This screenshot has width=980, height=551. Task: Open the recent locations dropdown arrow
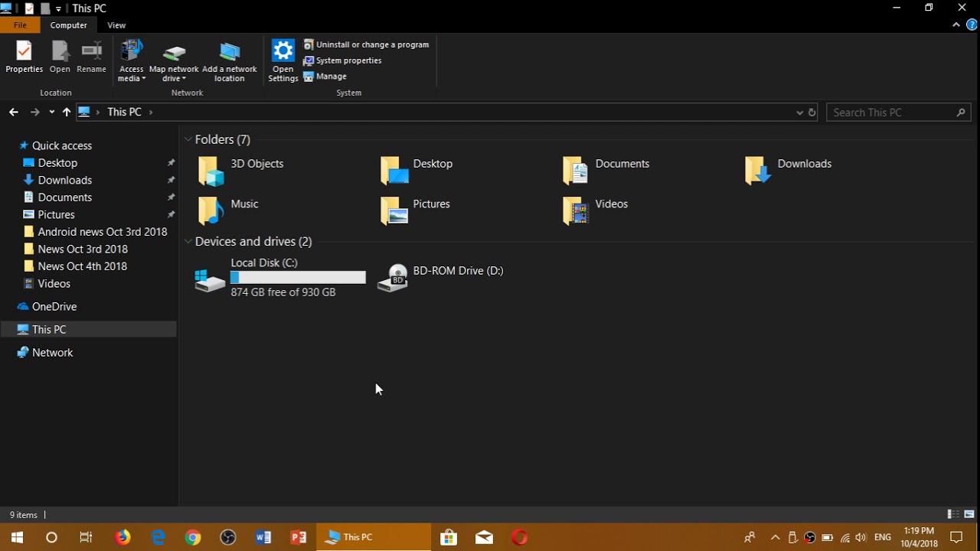click(x=51, y=112)
